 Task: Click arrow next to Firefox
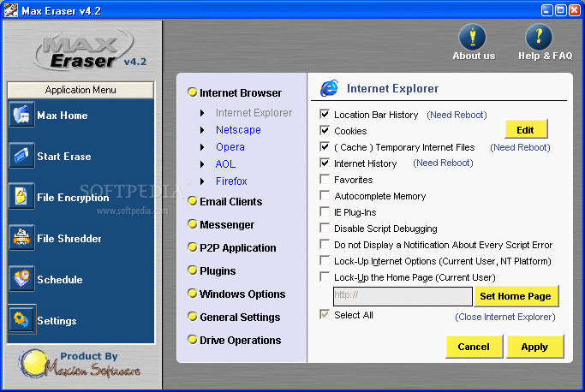(x=202, y=181)
